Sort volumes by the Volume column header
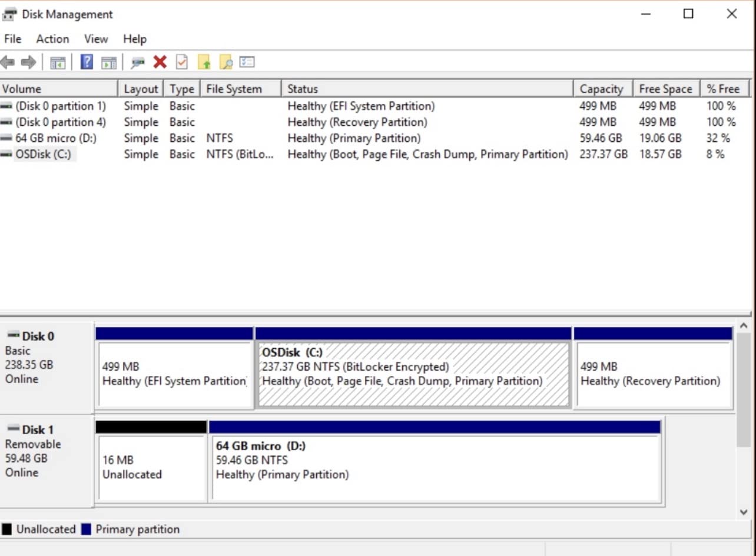The width and height of the screenshot is (756, 556). (x=59, y=89)
